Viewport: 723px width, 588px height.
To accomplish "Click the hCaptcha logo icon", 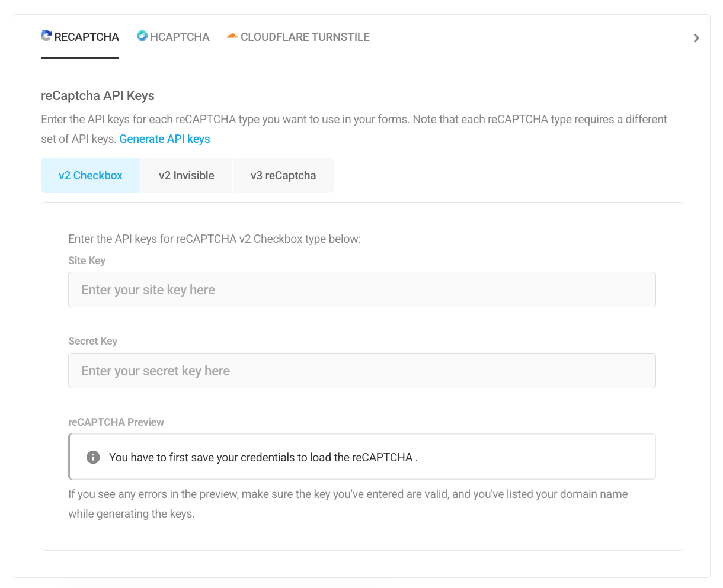I will [x=142, y=36].
